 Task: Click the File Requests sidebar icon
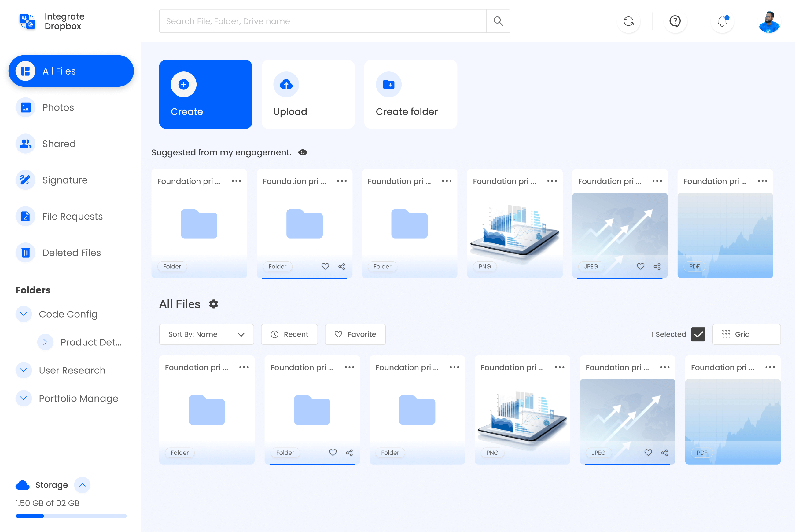[25, 216]
